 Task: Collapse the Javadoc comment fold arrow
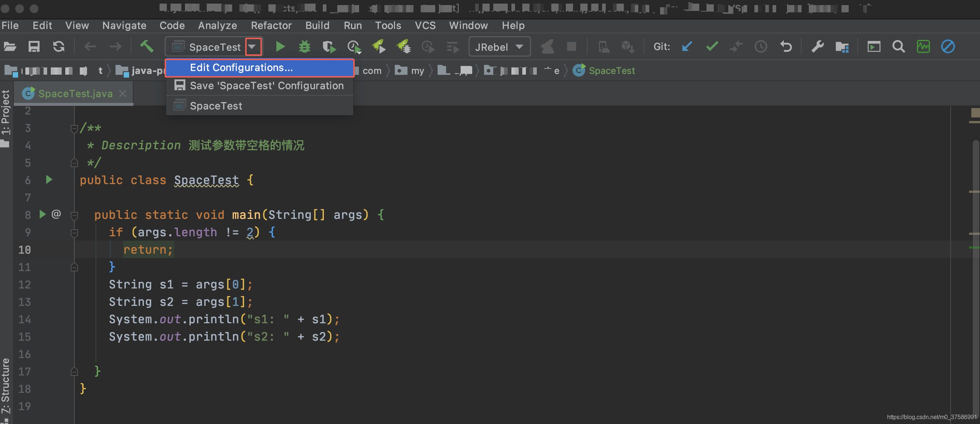(x=75, y=128)
